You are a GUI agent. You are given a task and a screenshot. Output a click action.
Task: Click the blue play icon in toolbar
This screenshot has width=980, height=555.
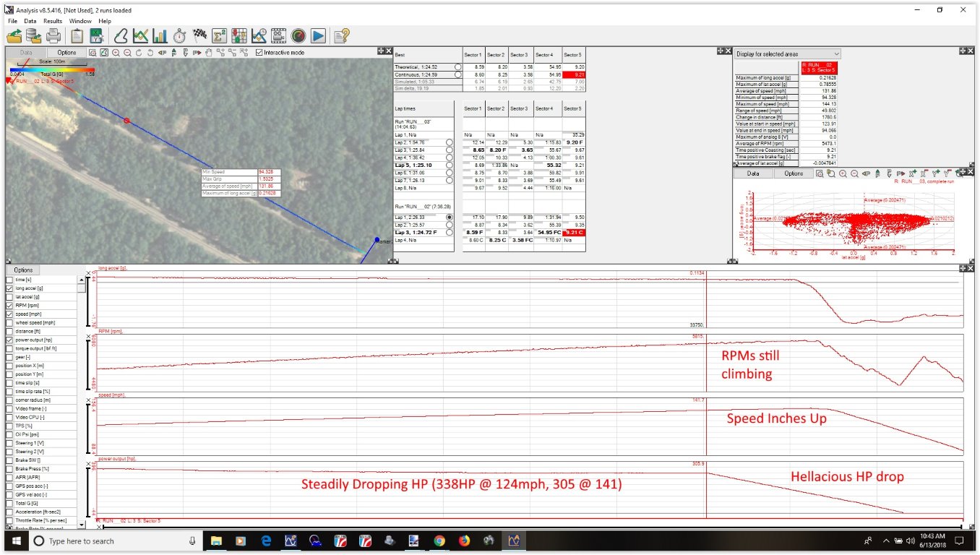tap(318, 35)
